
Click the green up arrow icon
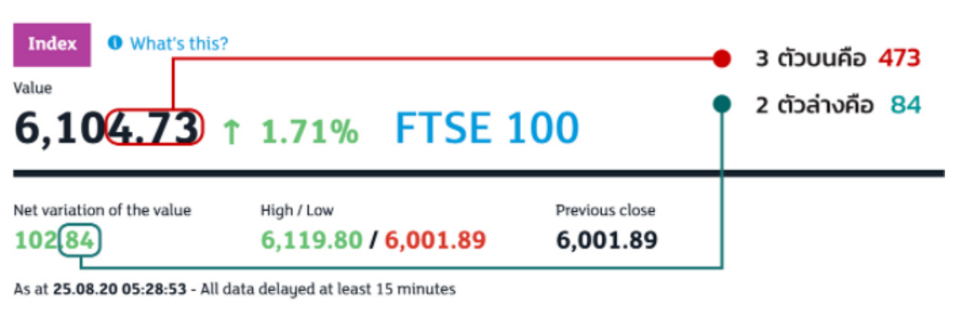[231, 132]
